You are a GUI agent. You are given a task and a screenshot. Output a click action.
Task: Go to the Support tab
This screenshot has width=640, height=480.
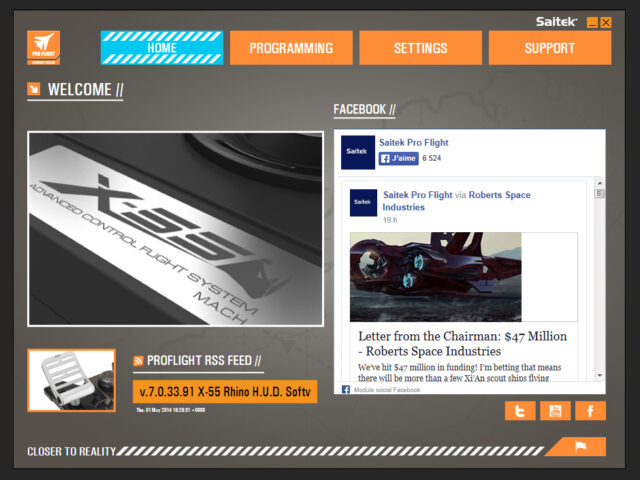[x=549, y=48]
